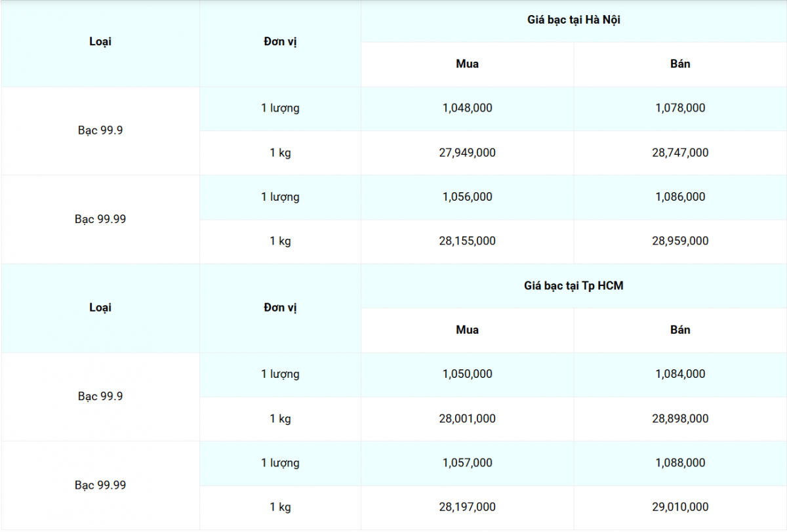
Task: Click the 1,088,000 sell price
Action: 680,463
